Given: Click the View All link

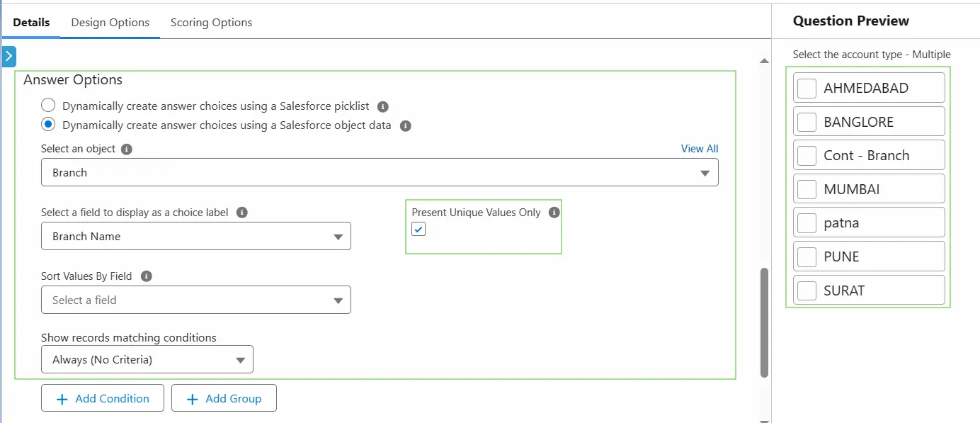Looking at the screenshot, I should coord(699,148).
